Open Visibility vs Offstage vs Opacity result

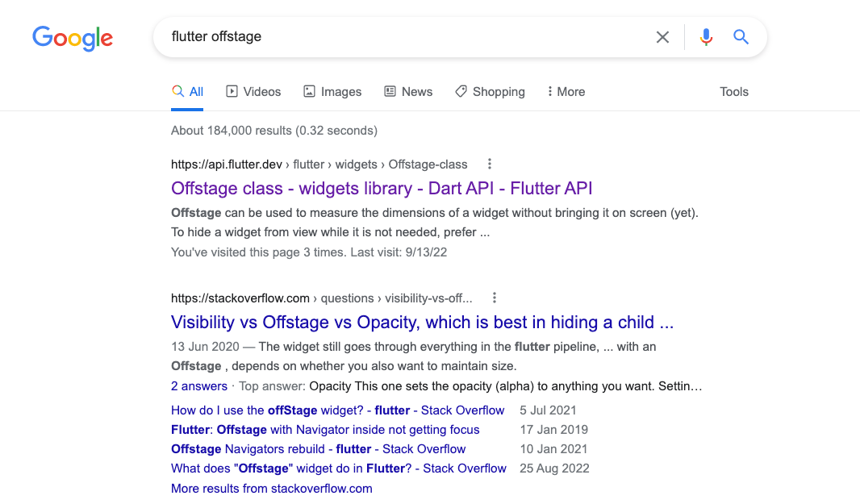pyautogui.click(x=422, y=322)
